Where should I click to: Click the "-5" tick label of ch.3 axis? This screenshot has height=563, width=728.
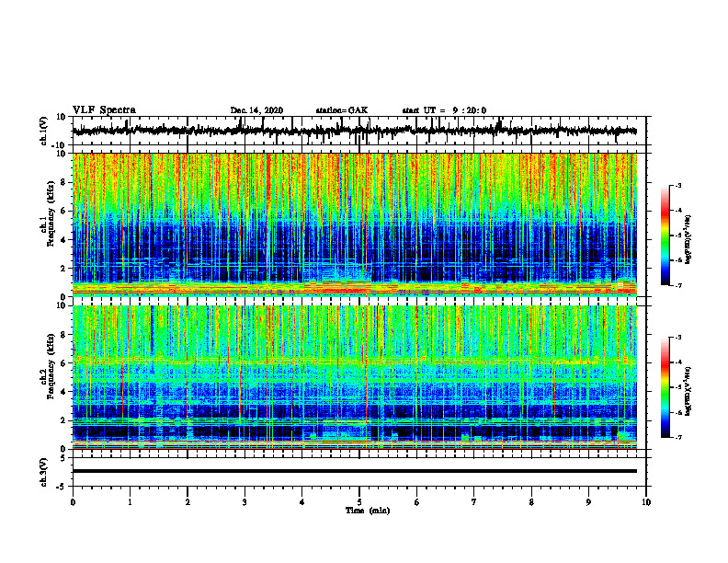tap(63, 487)
